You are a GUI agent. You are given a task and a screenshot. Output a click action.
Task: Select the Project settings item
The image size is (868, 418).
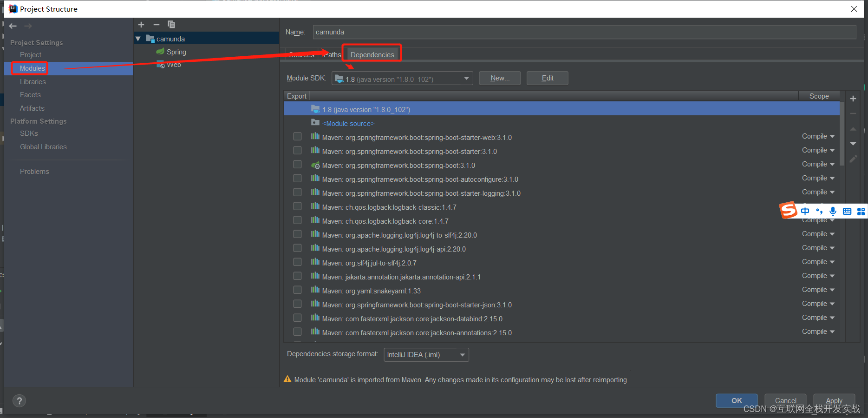[31, 55]
